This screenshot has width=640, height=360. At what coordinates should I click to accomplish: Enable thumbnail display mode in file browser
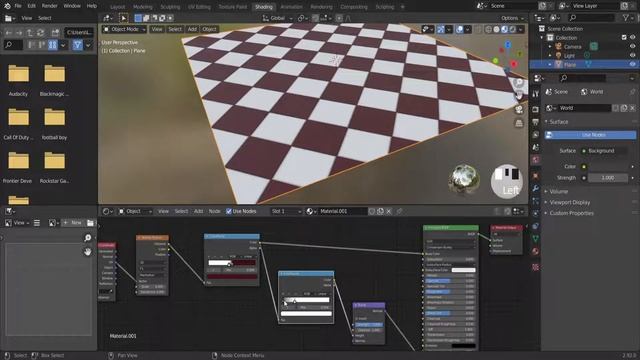tap(53, 45)
